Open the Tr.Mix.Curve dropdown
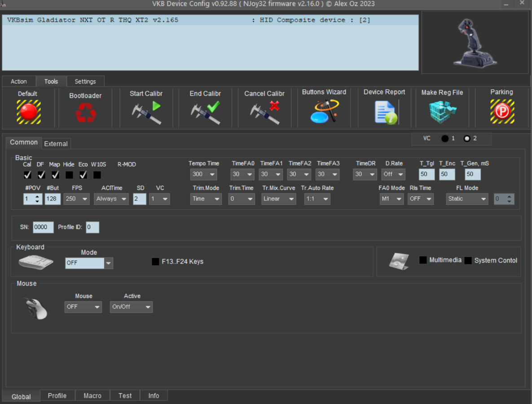 (279, 199)
